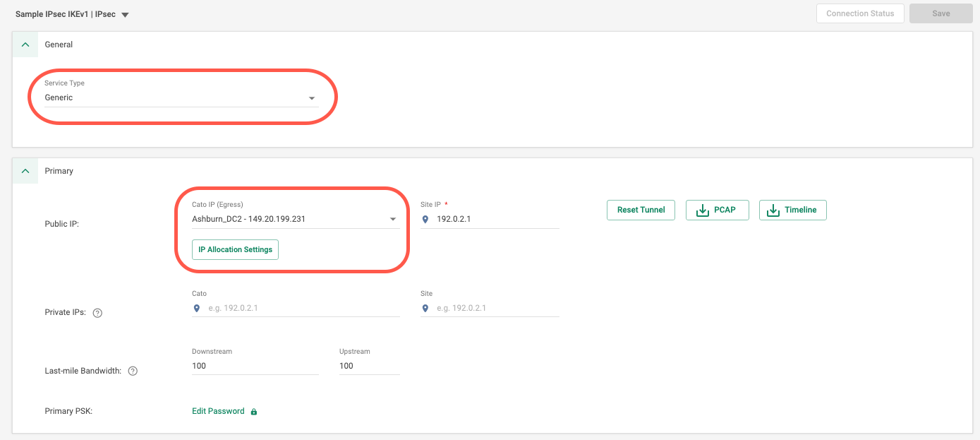Download PCAP capture file
Viewport: 980px width, 440px height.
click(x=717, y=210)
